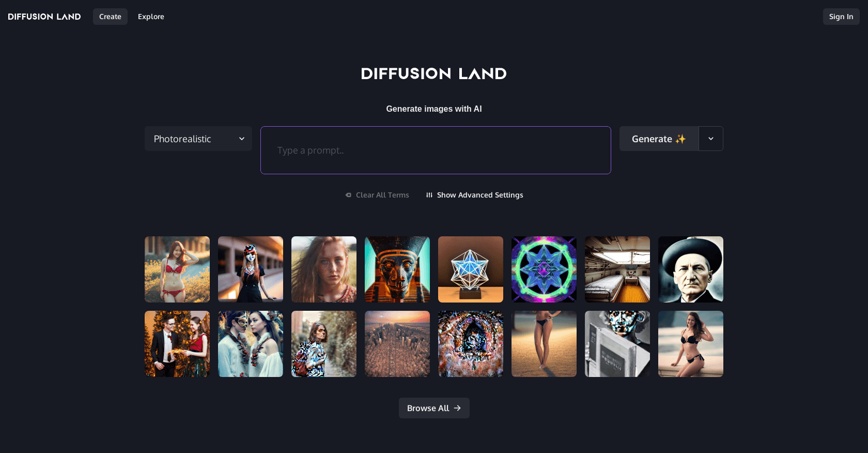This screenshot has height=453, width=868.
Task: Open the woman in patterned jacket thumbnail
Action: 324,344
